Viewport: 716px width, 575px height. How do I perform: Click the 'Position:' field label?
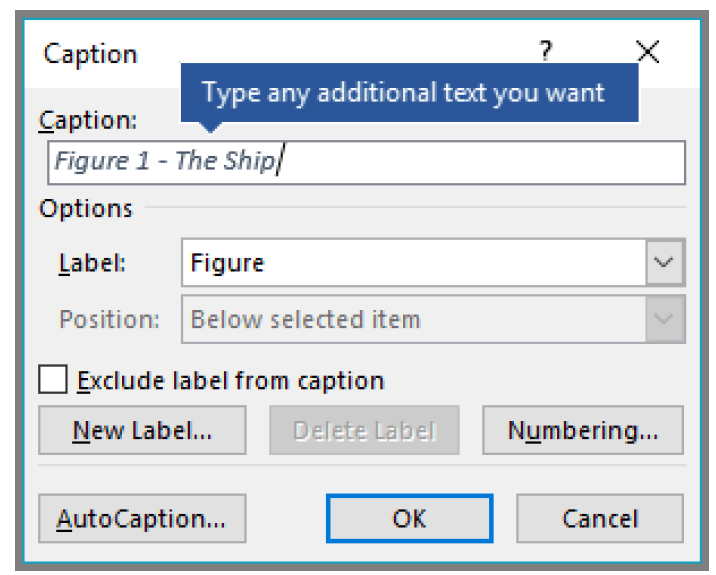110,319
